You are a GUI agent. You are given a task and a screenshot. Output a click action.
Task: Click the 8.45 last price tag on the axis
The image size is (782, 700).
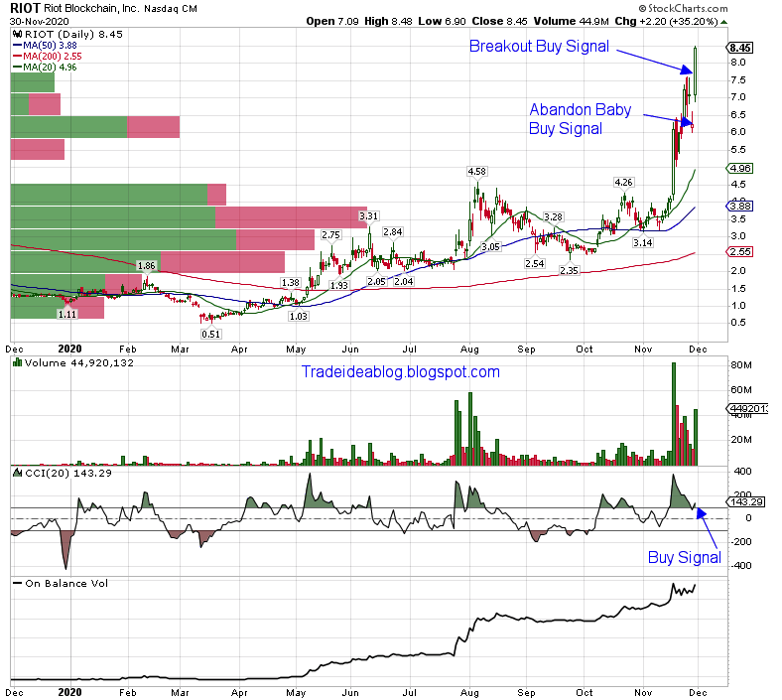(740, 48)
